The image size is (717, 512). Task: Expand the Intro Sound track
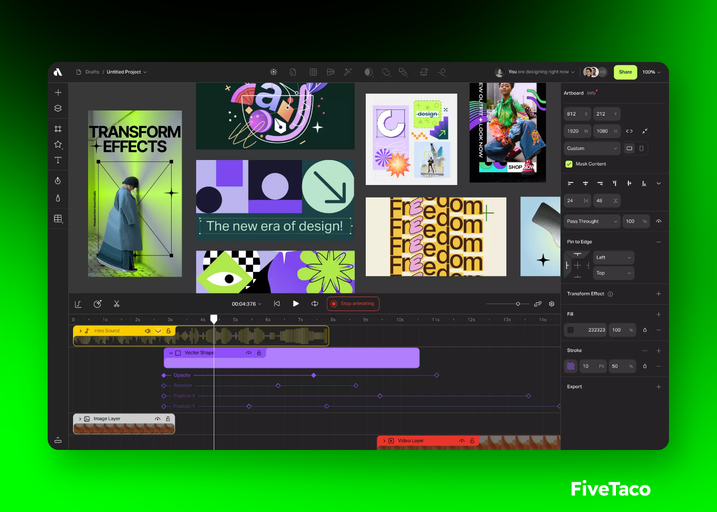[80, 331]
